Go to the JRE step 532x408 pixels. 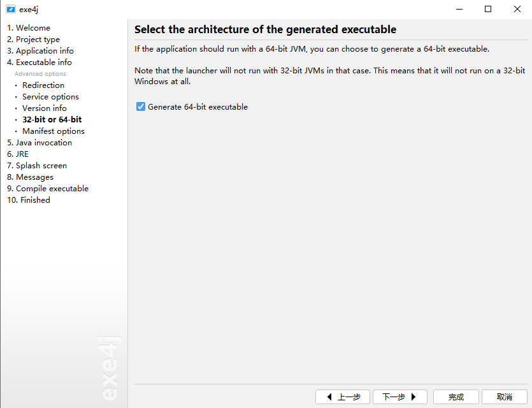click(x=18, y=154)
